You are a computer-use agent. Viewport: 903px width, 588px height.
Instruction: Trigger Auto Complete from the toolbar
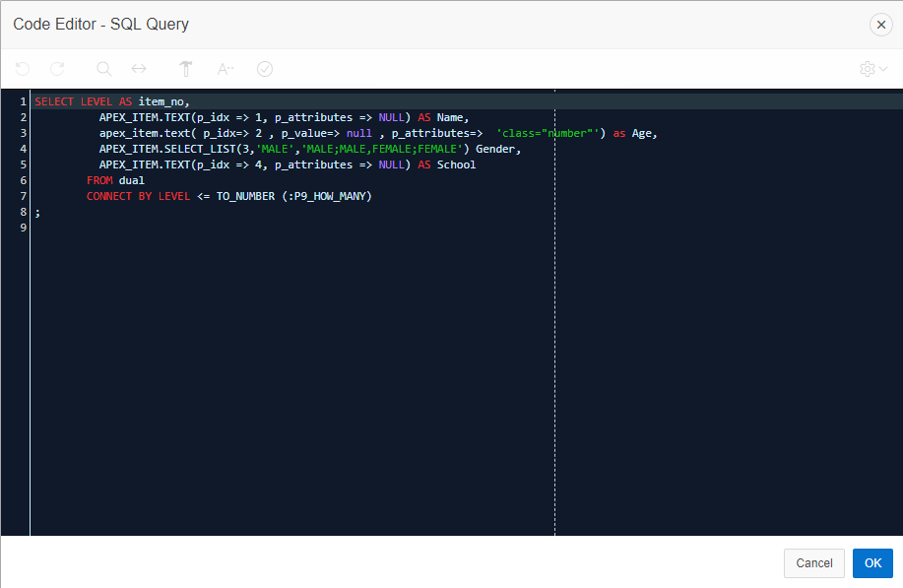[x=226, y=69]
